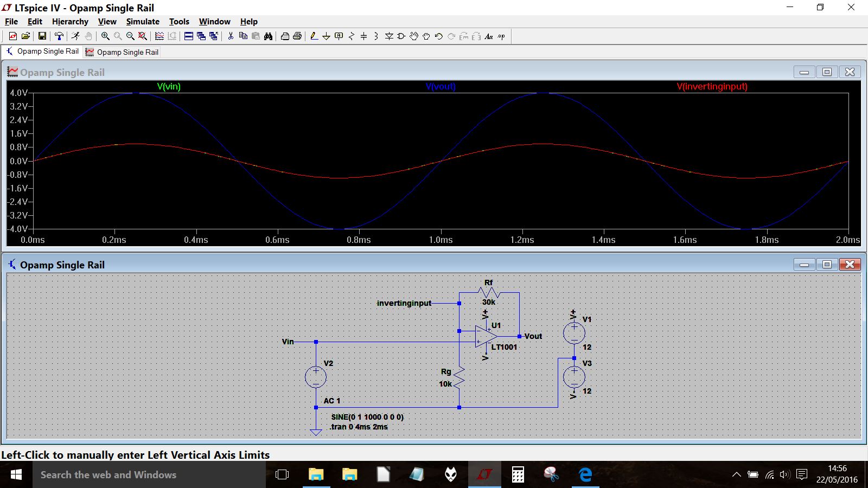Open Microsoft Edge from the taskbar
868x488 pixels.
(x=585, y=474)
